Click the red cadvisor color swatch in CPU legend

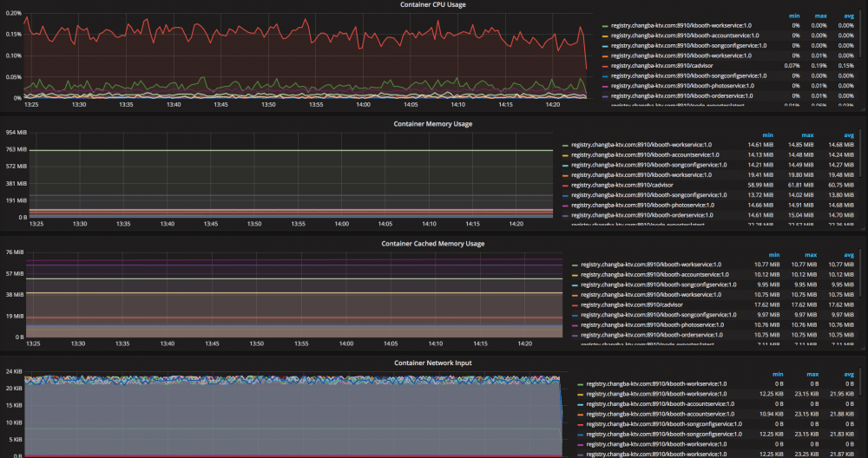[605, 66]
